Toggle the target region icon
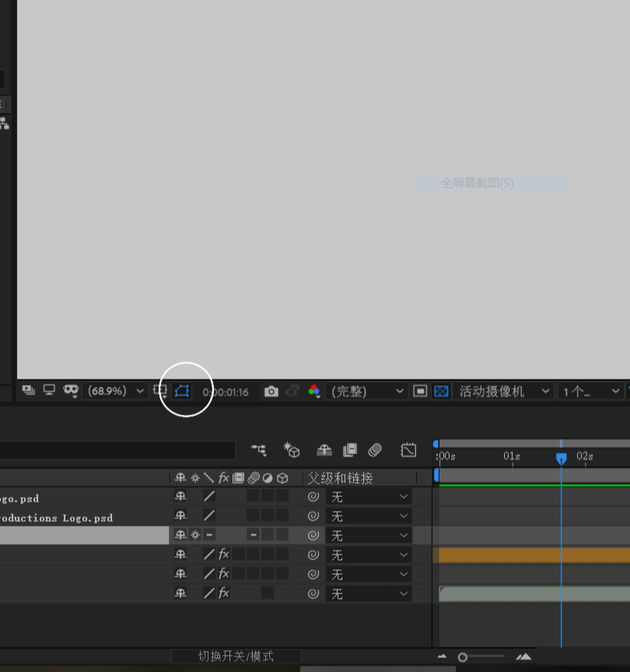The width and height of the screenshot is (630, 672). [419, 391]
